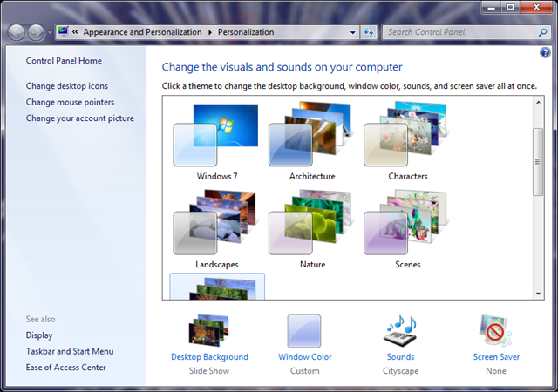Open the Desktop Background slideshow icon

(x=209, y=330)
